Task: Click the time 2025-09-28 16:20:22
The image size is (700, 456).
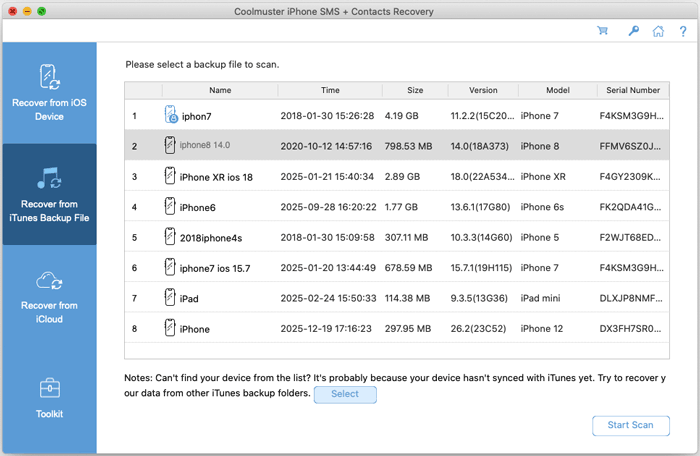Action: pos(328,207)
